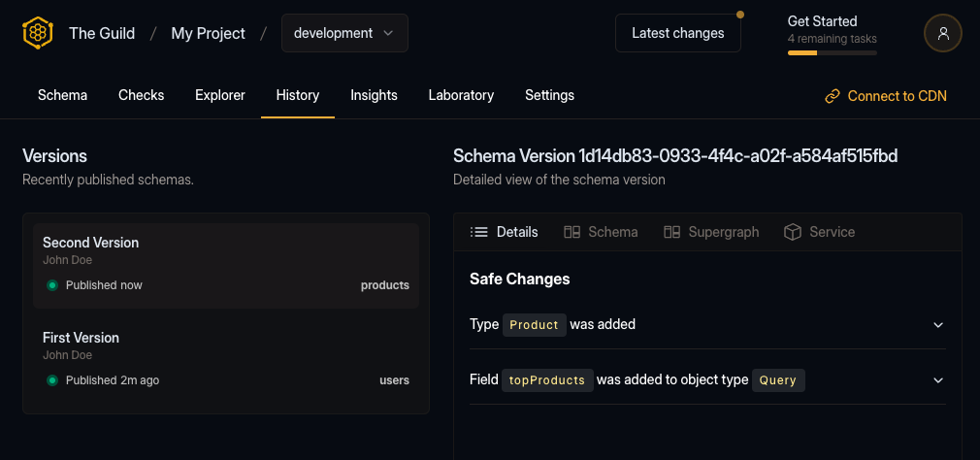The width and height of the screenshot is (980, 460).
Task: Click the Details list icon
Action: pyautogui.click(x=478, y=232)
